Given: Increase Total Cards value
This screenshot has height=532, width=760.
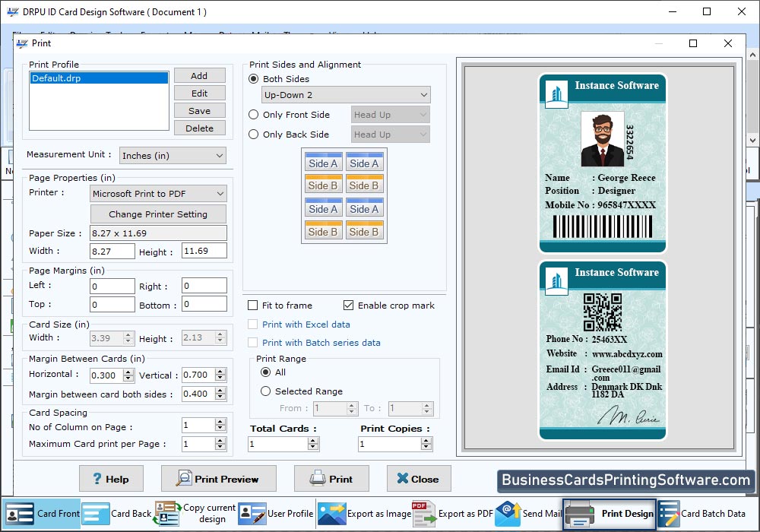Looking at the screenshot, I should (313, 441).
